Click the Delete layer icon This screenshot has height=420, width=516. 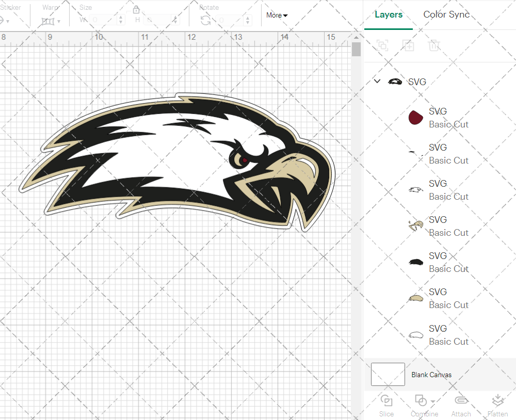point(434,45)
